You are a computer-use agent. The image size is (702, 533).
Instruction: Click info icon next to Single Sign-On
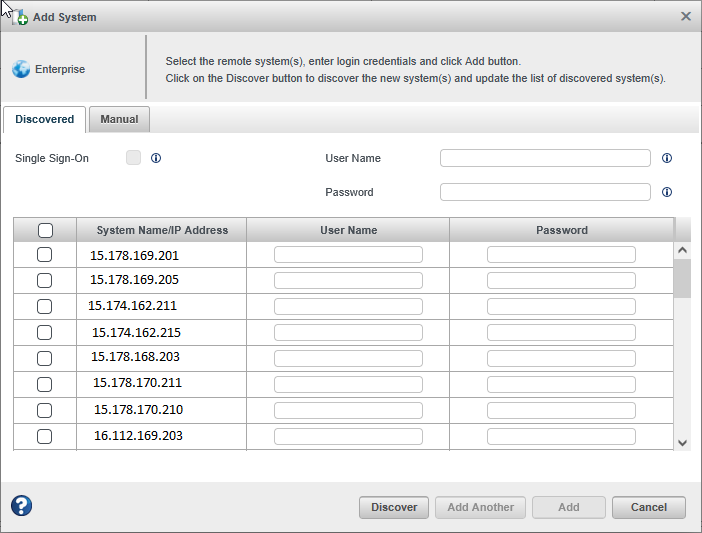[x=156, y=158]
